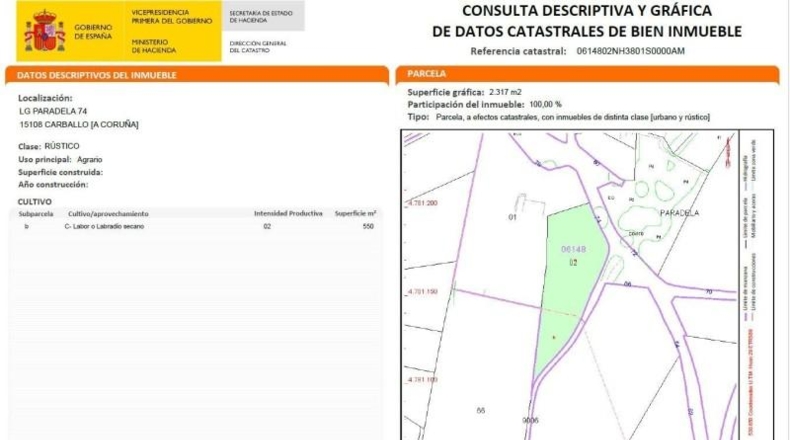Click the cadastral reference 0614802NH3801S0000AM

tap(630, 51)
